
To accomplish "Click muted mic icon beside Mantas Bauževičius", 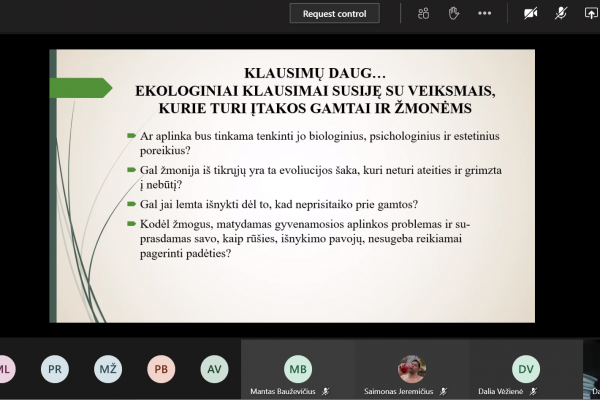I will (x=326, y=392).
